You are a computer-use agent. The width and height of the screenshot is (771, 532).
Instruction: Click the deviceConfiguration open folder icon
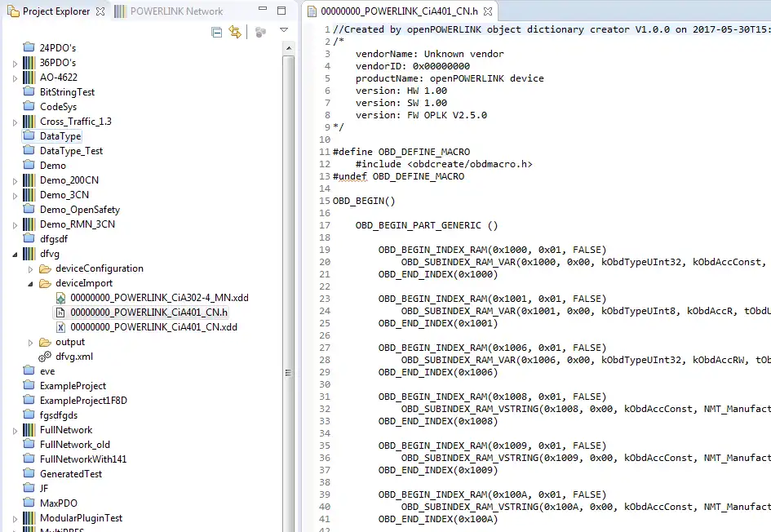pos(45,268)
